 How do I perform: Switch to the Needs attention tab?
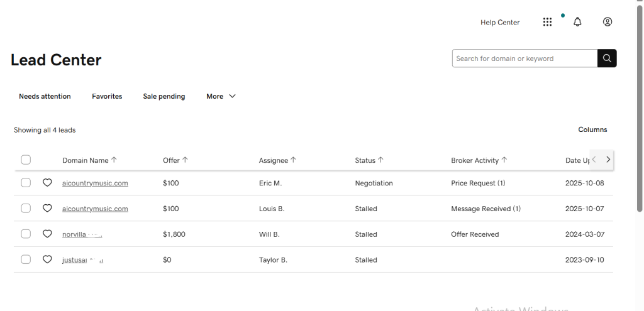(45, 96)
